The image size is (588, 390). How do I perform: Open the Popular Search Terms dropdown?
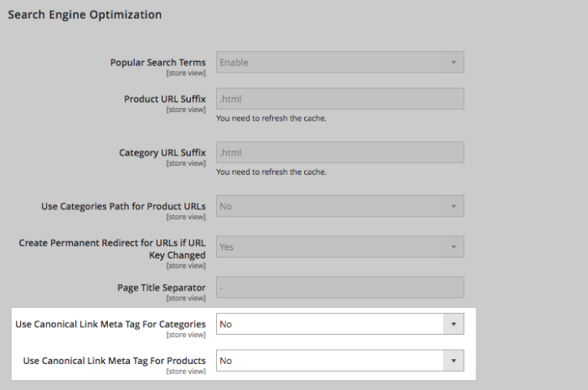pyautogui.click(x=340, y=62)
